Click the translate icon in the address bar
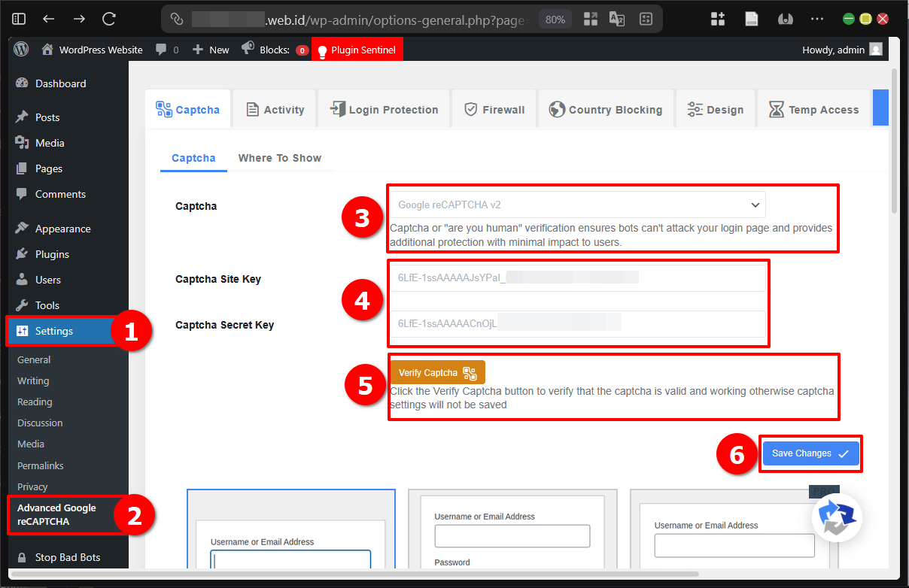This screenshot has height=588, width=909. point(617,19)
